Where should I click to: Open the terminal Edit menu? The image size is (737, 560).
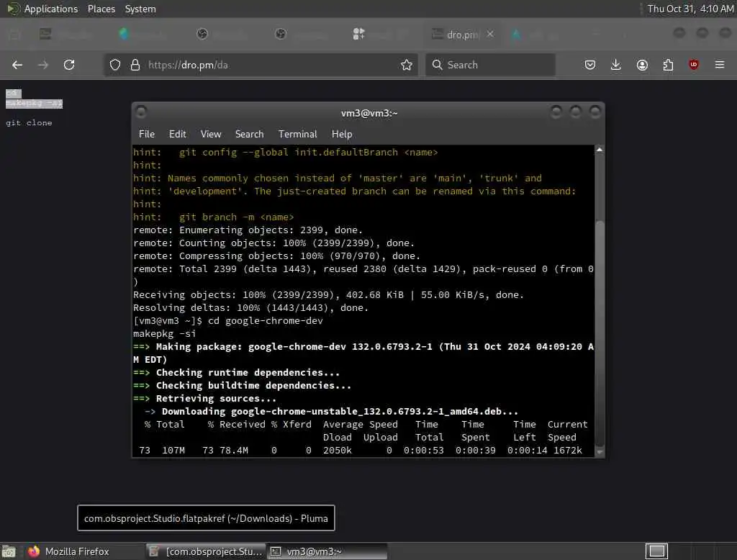coord(177,134)
